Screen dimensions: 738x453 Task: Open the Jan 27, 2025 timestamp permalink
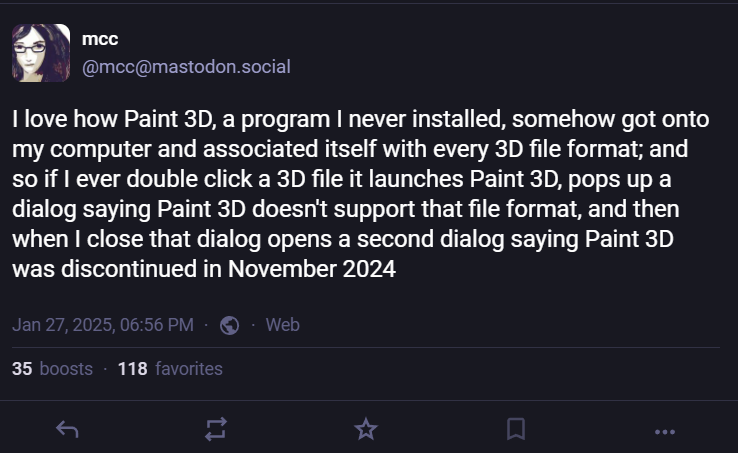click(103, 325)
